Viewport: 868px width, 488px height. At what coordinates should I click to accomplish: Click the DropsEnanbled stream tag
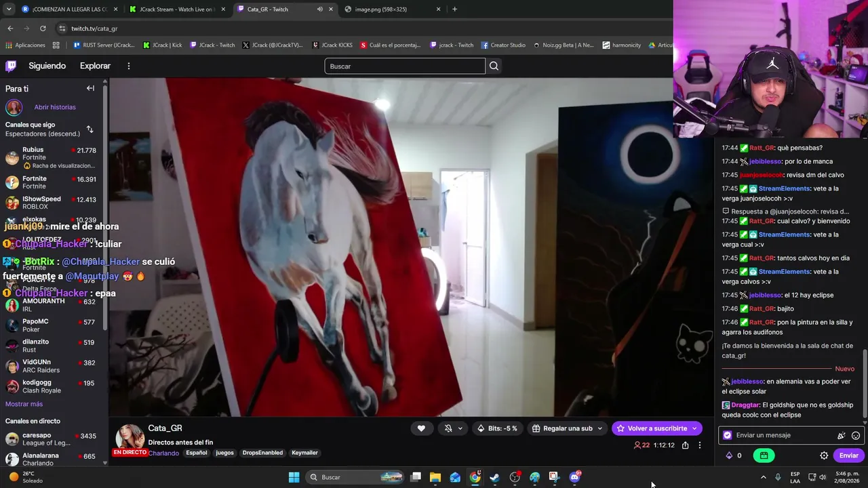[x=262, y=453]
